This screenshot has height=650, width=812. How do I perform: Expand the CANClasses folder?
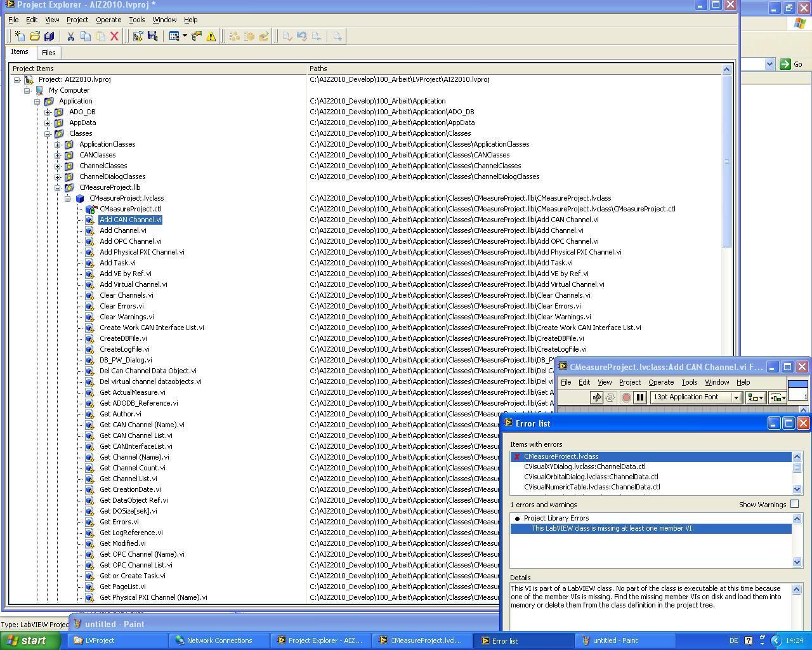(x=58, y=155)
